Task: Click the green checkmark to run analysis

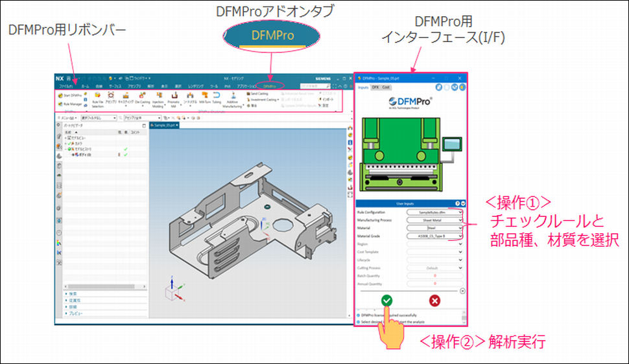Action: 386,301
